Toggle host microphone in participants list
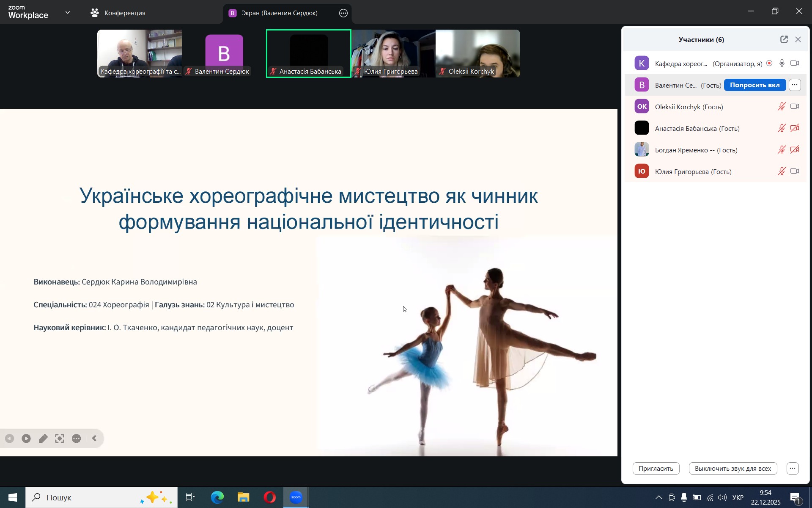 click(782, 63)
